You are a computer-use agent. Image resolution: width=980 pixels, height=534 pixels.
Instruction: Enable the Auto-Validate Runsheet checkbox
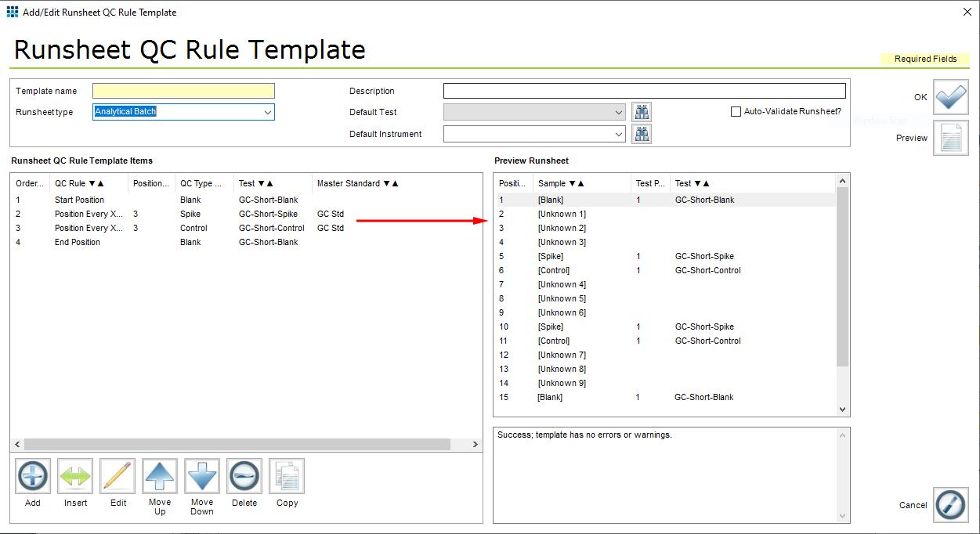click(x=736, y=111)
